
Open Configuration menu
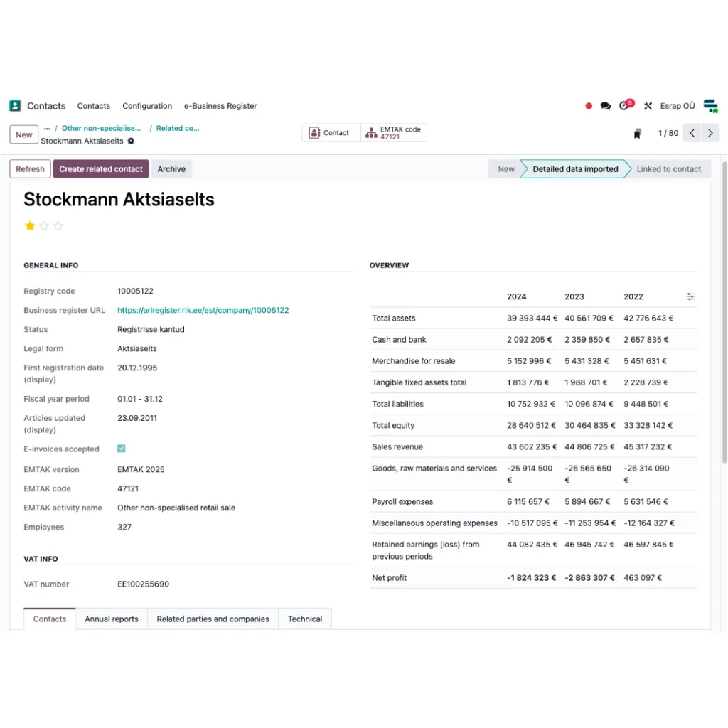[x=146, y=106]
